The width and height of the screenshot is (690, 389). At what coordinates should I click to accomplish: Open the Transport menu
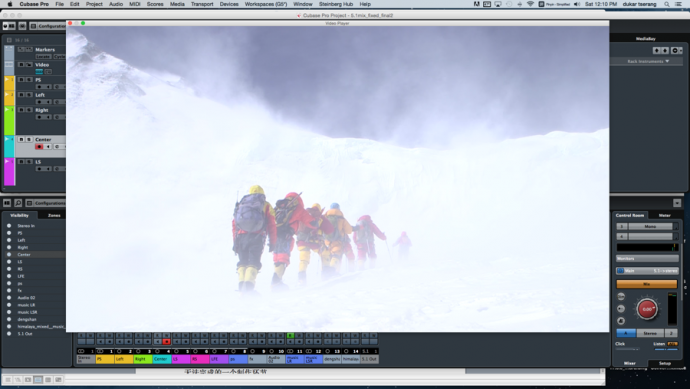coord(202,4)
